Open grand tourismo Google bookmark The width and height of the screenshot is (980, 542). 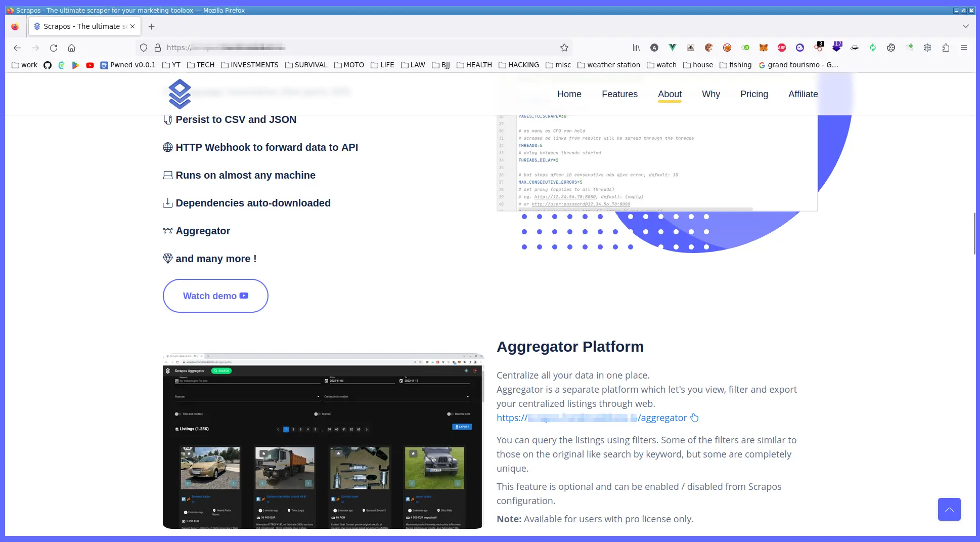pos(798,65)
